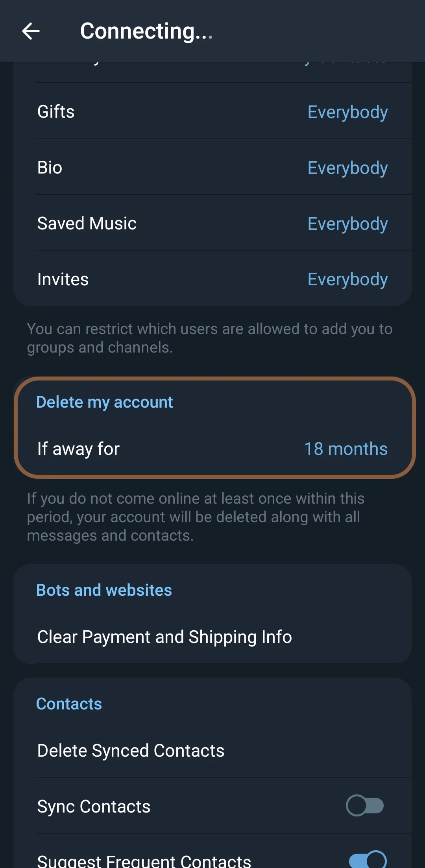Open 'If away for' setting
Image resolution: width=425 pixels, height=868 pixels.
pyautogui.click(x=79, y=449)
